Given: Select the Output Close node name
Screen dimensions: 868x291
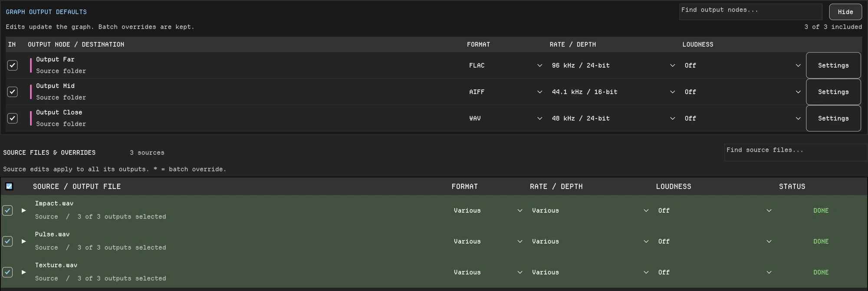Looking at the screenshot, I should (59, 112).
